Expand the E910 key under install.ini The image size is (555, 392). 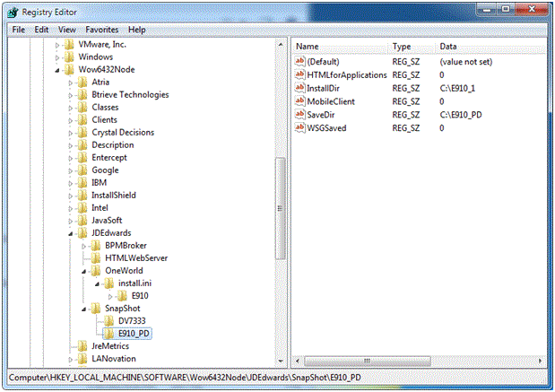click(x=110, y=296)
